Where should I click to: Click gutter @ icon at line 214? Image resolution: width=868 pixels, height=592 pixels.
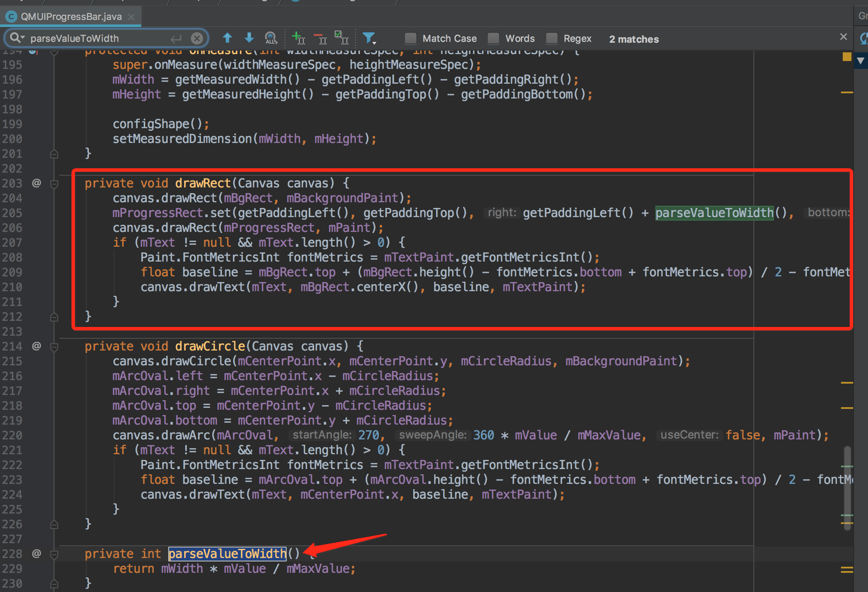37,346
